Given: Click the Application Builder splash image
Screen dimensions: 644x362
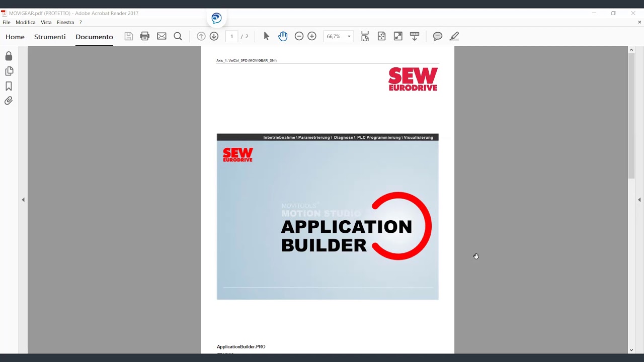Looking at the screenshot, I should 328,217.
